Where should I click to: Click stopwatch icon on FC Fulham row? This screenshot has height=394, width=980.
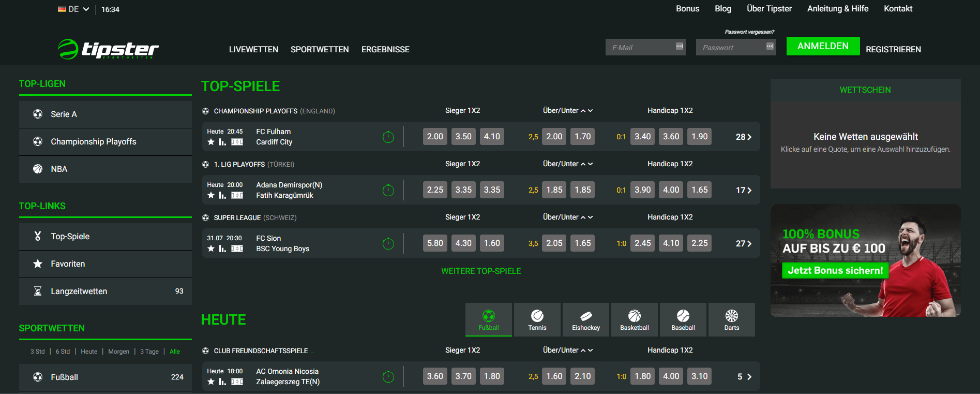point(388,137)
